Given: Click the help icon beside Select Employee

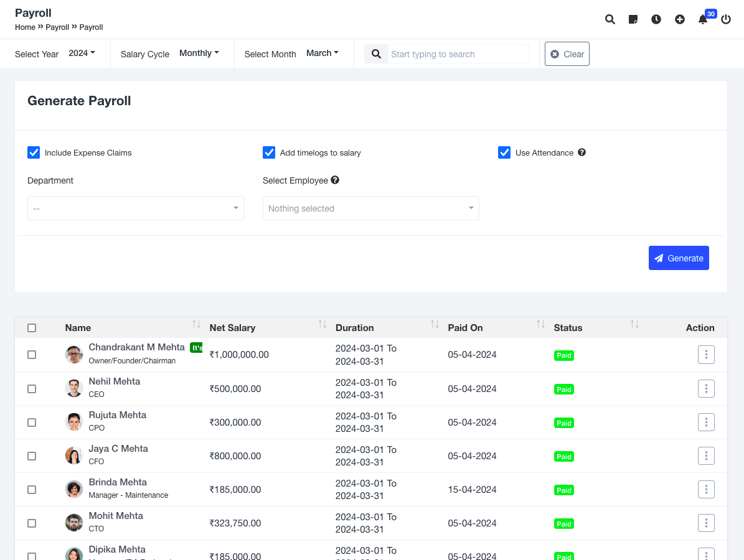Looking at the screenshot, I should pyautogui.click(x=335, y=180).
